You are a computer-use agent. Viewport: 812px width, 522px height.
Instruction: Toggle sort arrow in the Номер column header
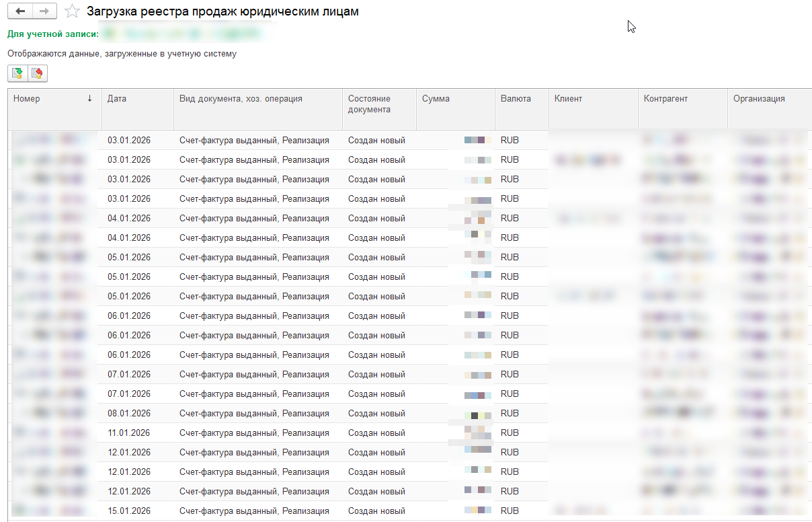coord(89,99)
